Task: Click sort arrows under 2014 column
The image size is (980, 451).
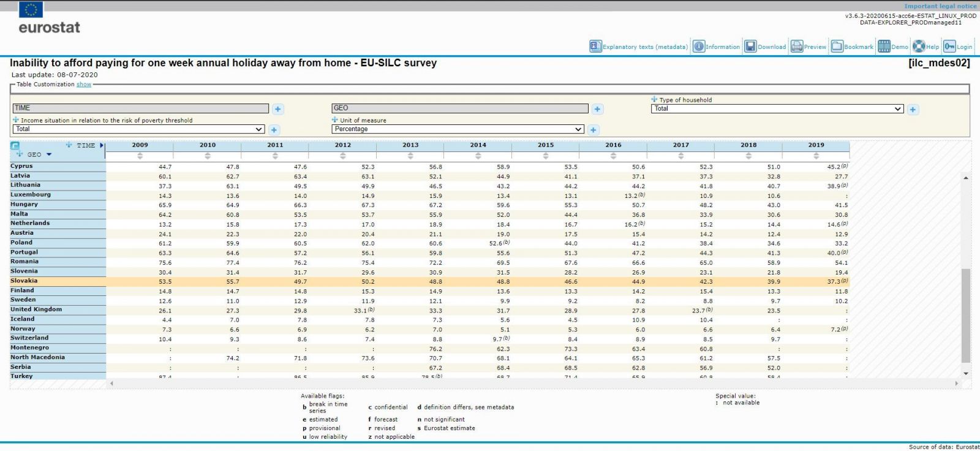Action: [x=478, y=156]
